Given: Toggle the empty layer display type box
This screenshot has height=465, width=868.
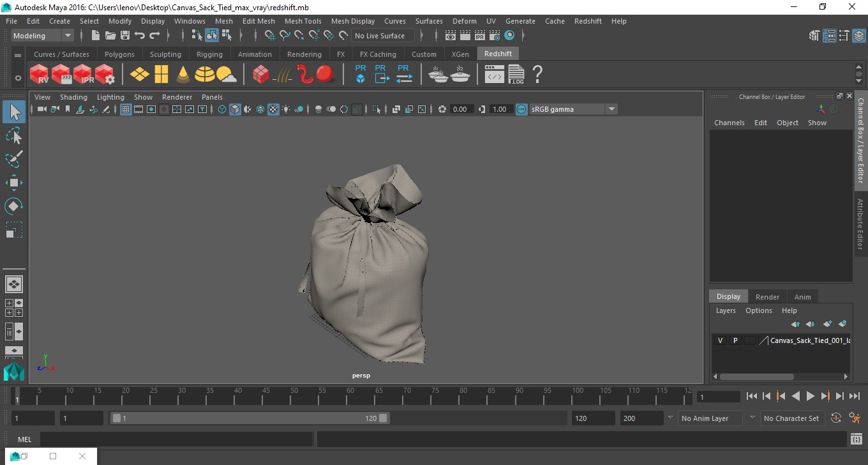Looking at the screenshot, I should [x=750, y=340].
